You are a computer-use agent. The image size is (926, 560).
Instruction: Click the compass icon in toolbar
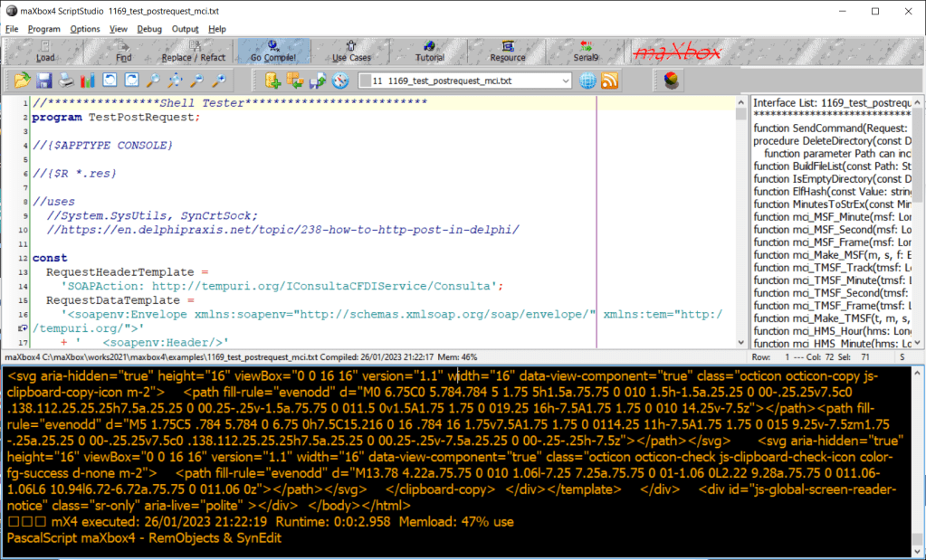coord(340,81)
